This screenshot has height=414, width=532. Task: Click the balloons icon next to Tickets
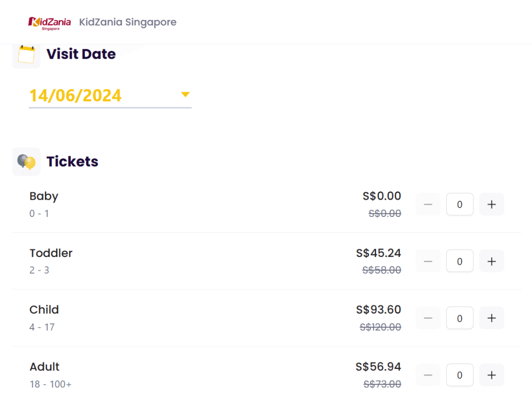pyautogui.click(x=26, y=162)
